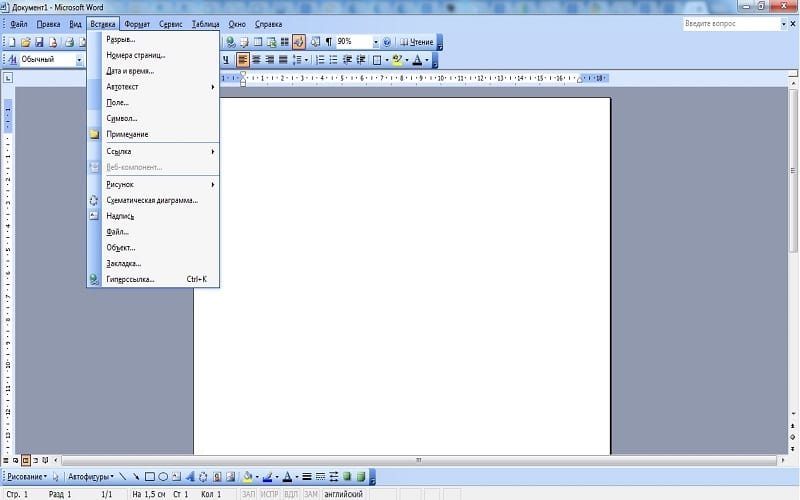Screen dimensions: 800x500
Task: Toggle underline formatting (Ч)
Action: 226,60
